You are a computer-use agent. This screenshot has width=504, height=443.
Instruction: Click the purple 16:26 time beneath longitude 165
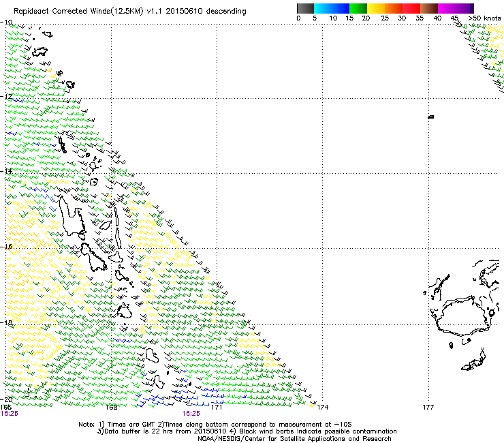pyautogui.click(x=10, y=414)
